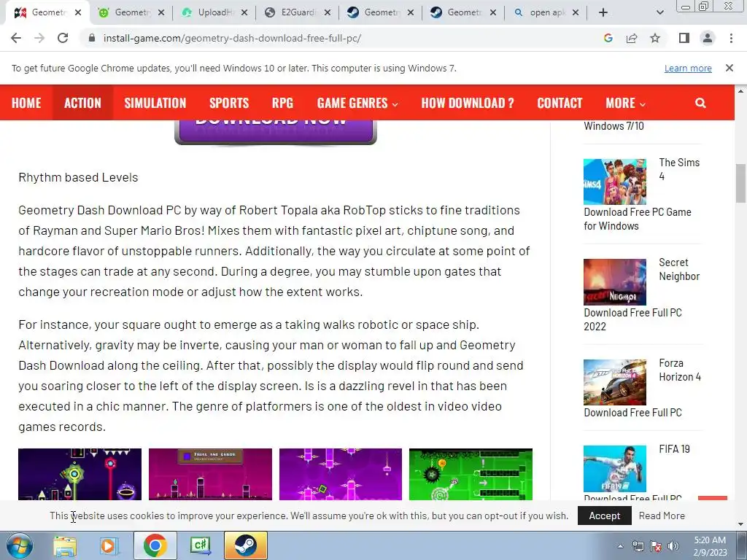Open the Chrome profile avatar

708,38
